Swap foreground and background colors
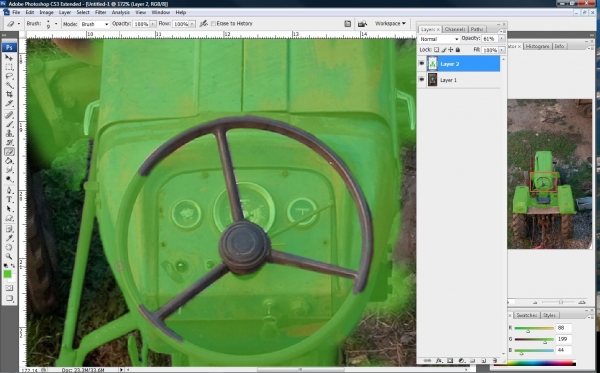The height and width of the screenshot is (373, 600). click(x=13, y=265)
